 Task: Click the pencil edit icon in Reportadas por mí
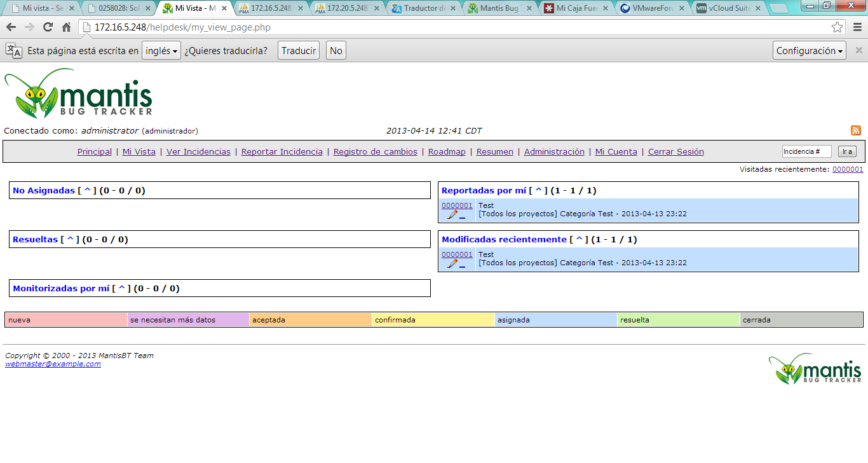click(452, 215)
